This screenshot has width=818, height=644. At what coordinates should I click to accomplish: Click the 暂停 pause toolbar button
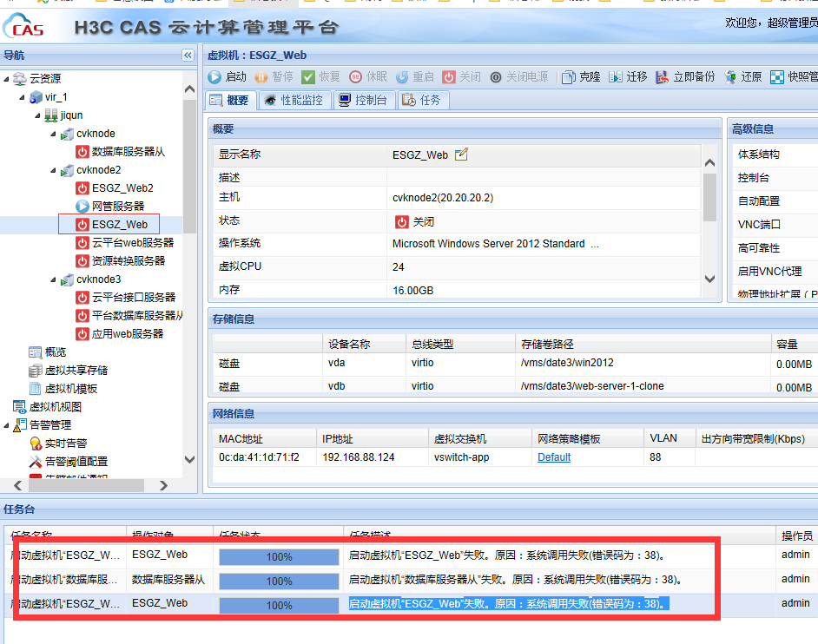tap(274, 77)
